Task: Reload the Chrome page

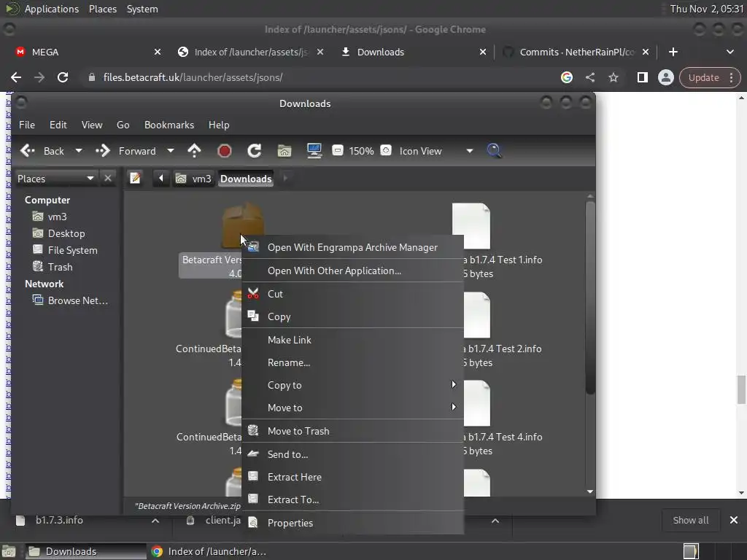Action: [63, 77]
